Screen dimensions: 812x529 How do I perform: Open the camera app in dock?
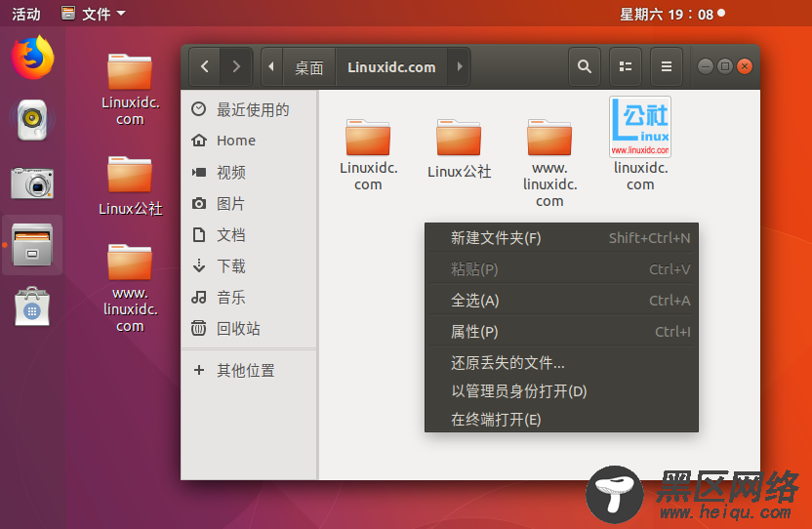tap(32, 183)
